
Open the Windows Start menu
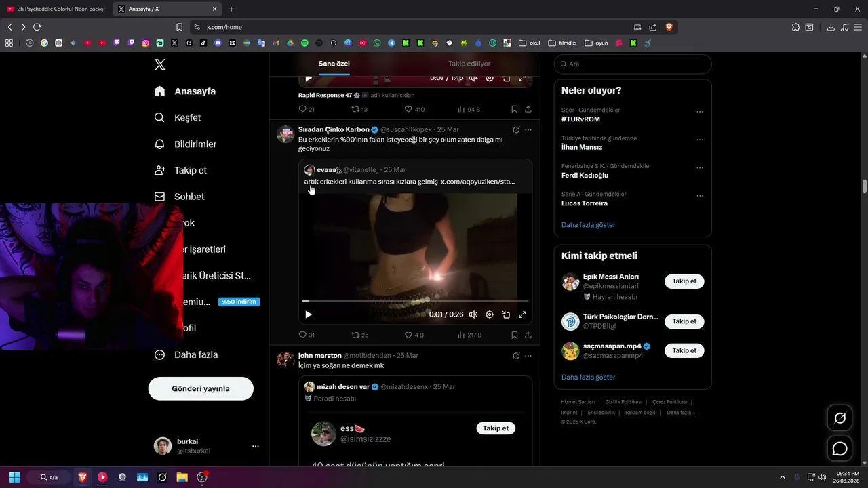[14, 477]
